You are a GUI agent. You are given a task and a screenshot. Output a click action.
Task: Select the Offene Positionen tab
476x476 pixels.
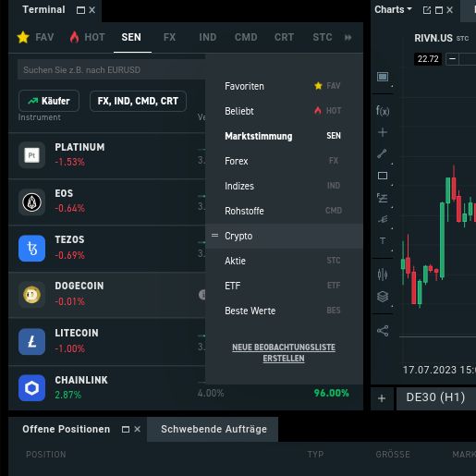pos(66,429)
